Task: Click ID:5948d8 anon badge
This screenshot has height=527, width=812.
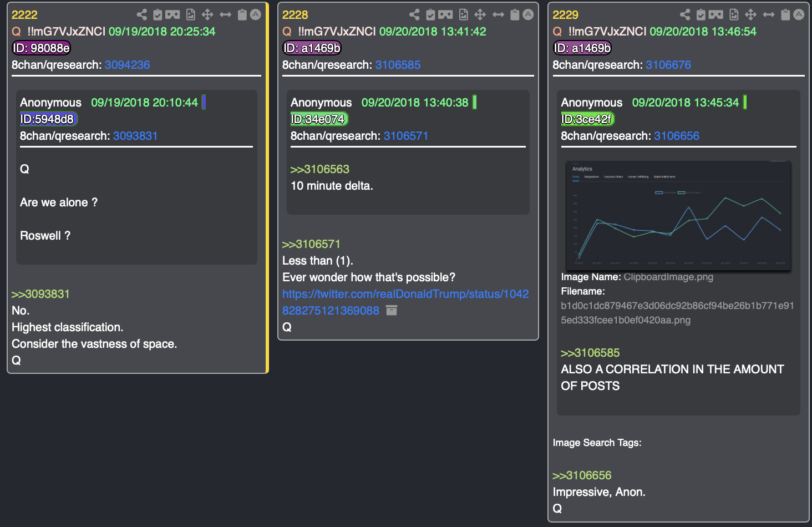Action: point(49,119)
